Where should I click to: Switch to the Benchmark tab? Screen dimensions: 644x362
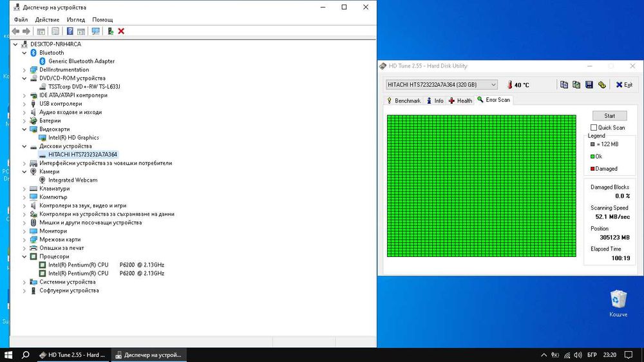point(404,100)
